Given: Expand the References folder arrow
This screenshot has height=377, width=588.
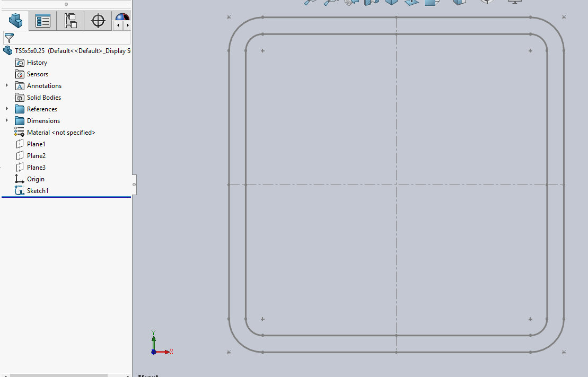Looking at the screenshot, I should [7, 109].
